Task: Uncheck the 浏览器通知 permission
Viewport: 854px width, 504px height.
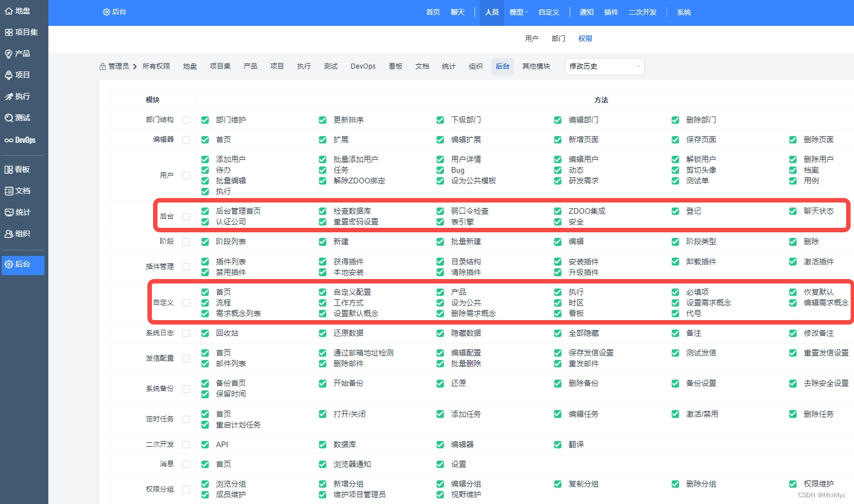Action: (323, 464)
